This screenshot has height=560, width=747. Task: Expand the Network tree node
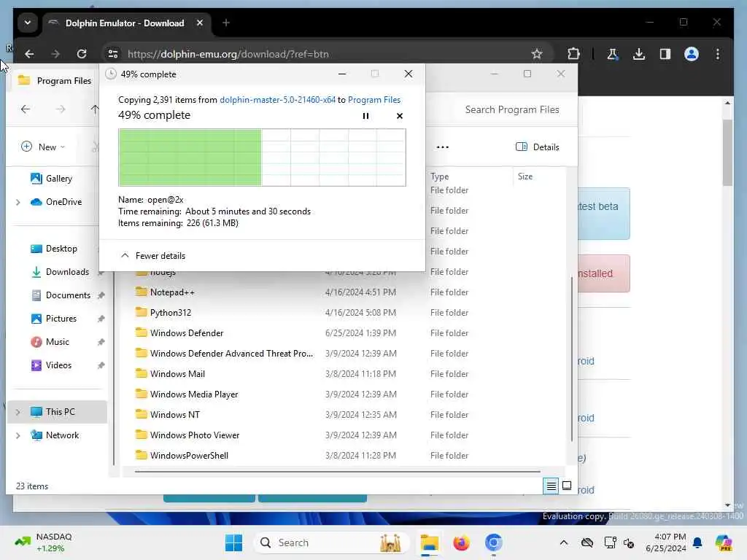(x=18, y=435)
